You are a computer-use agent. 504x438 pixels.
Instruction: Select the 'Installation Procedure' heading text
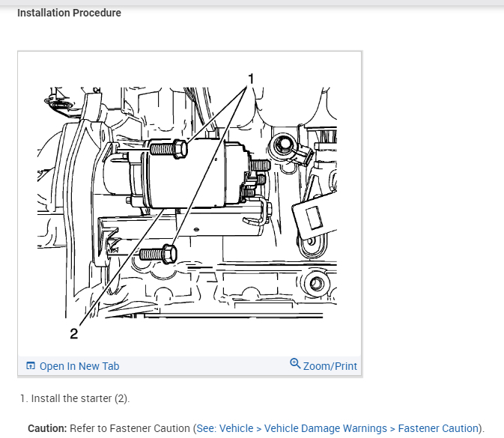69,13
